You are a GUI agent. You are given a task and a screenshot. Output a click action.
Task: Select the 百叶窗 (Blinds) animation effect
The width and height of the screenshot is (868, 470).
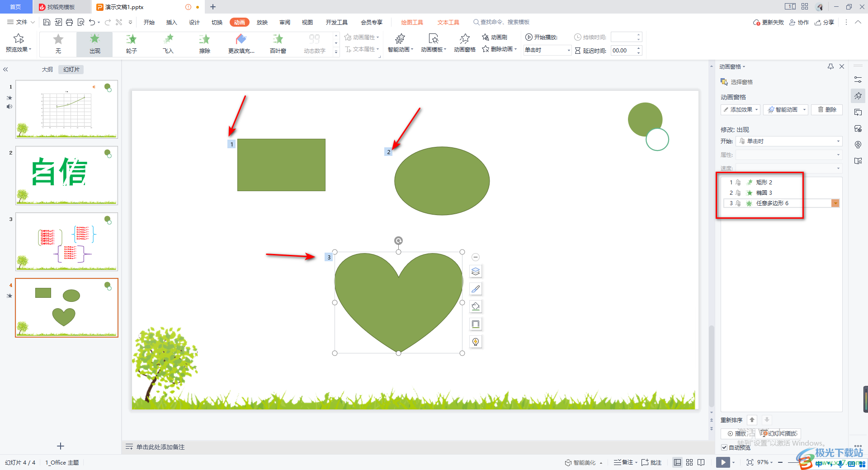tap(278, 44)
